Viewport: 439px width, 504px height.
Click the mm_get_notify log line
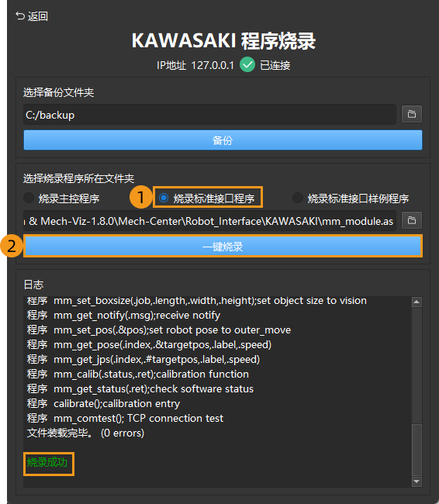coord(124,315)
